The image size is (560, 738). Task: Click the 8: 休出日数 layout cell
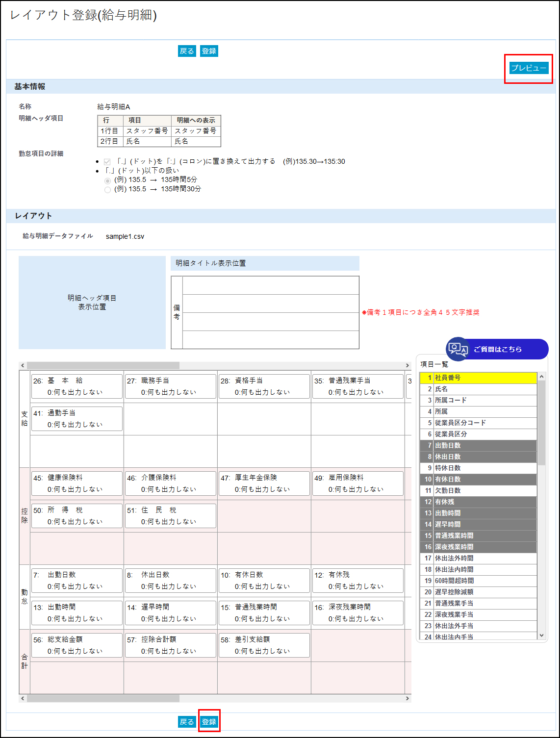coord(171,581)
